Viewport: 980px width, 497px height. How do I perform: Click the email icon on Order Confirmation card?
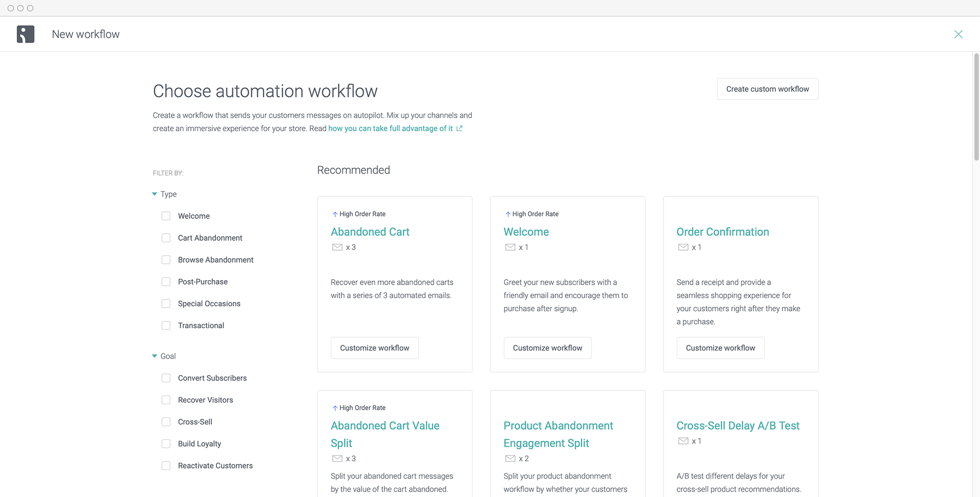[x=683, y=247]
